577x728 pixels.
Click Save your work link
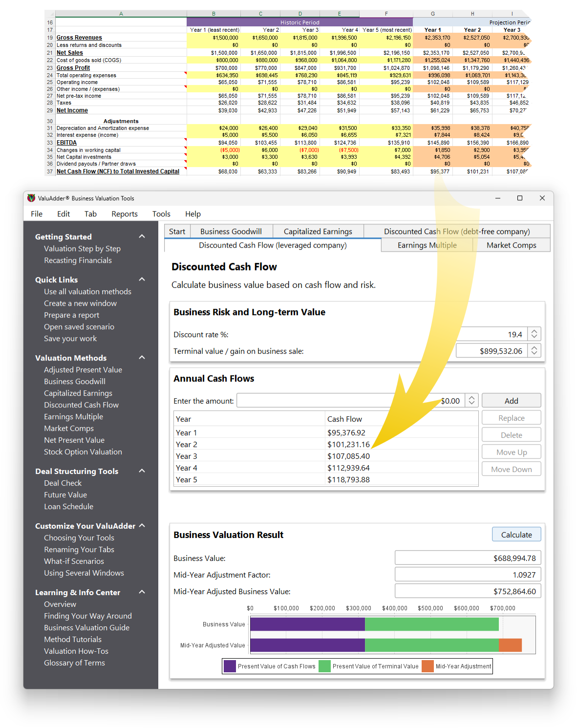70,339
